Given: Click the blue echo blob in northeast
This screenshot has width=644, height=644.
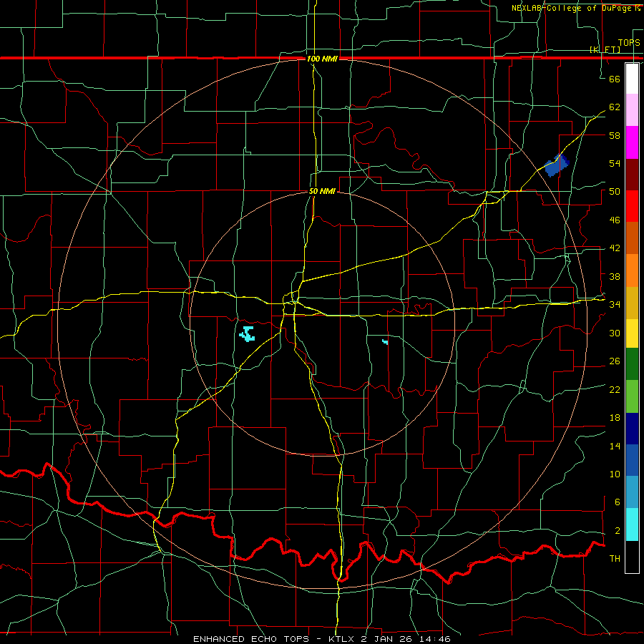Looking at the screenshot, I should coord(557,165).
